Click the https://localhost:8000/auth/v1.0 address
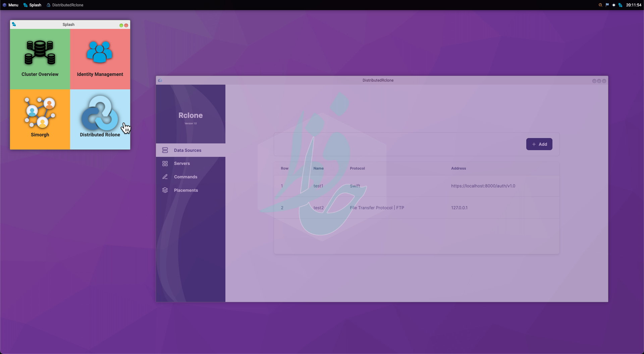This screenshot has width=644, height=354. (x=483, y=186)
